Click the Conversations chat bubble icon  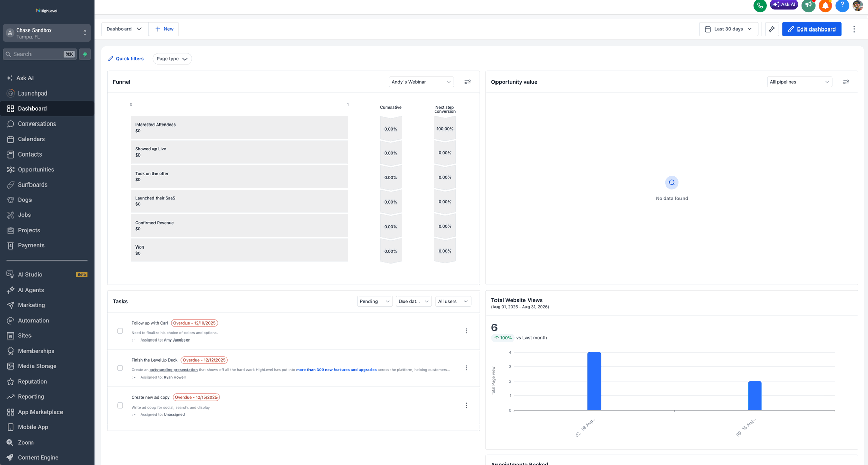pos(10,124)
